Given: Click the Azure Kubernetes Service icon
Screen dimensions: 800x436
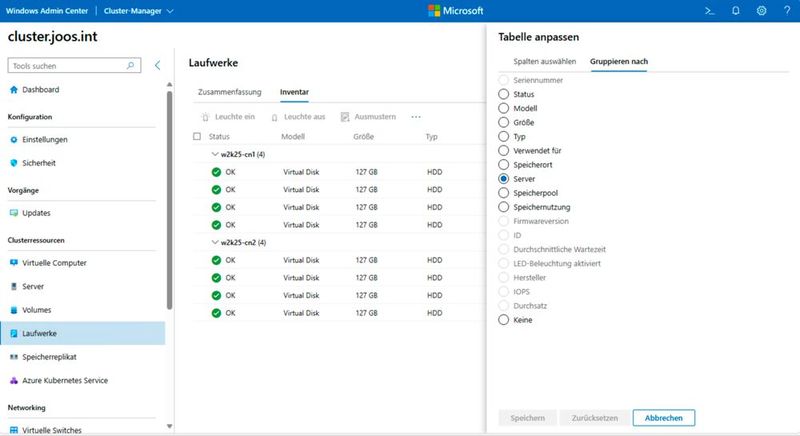Looking at the screenshot, I should pos(14,380).
